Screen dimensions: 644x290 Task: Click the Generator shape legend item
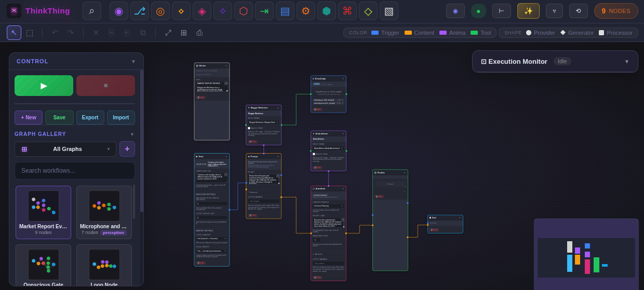pos(577,33)
